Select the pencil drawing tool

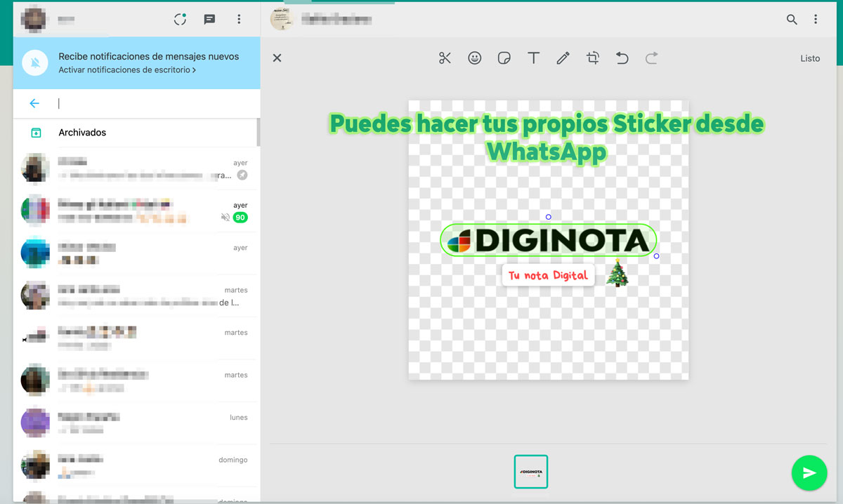[563, 58]
